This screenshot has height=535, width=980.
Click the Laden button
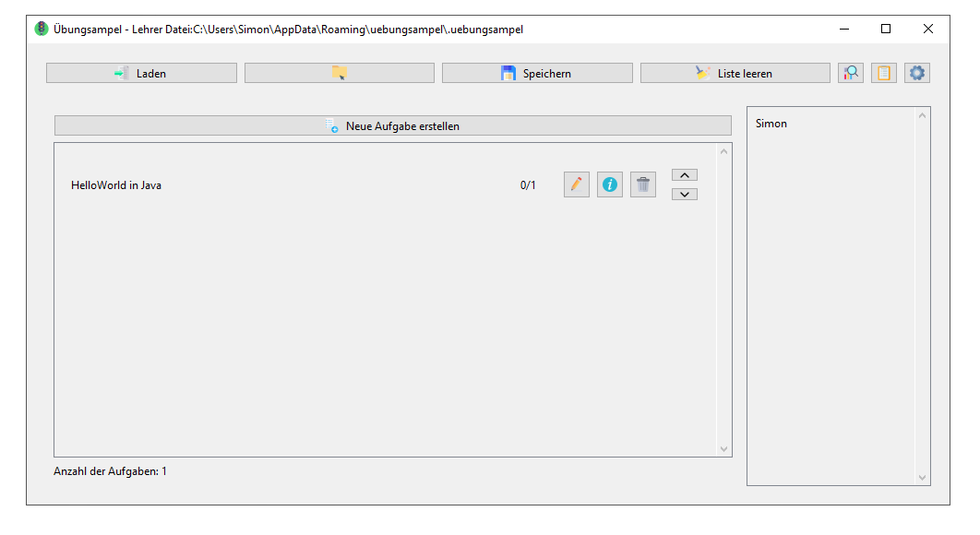point(141,73)
